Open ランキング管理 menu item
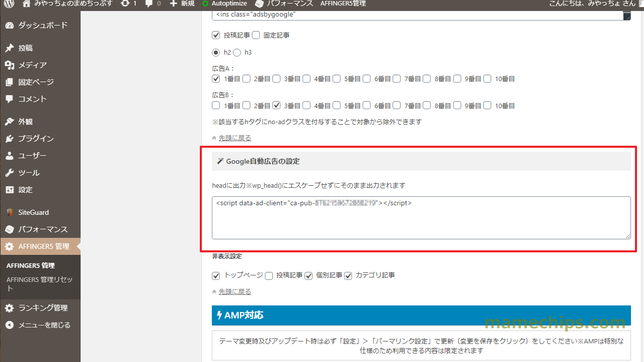The height and width of the screenshot is (362, 644). click(x=40, y=308)
